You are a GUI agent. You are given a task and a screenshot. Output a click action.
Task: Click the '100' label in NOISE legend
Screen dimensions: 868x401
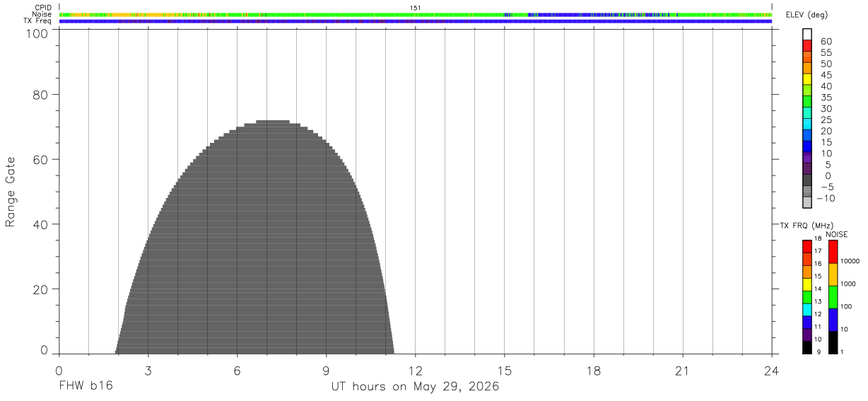pyautogui.click(x=846, y=306)
